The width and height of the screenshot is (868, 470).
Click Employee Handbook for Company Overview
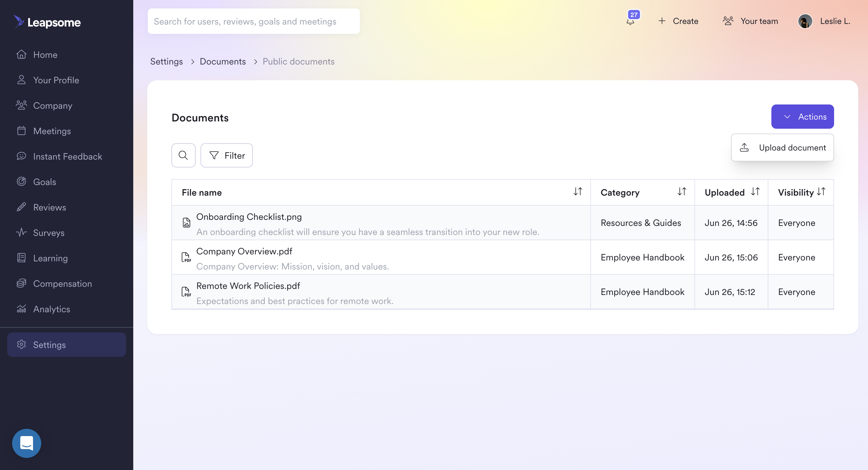642,257
